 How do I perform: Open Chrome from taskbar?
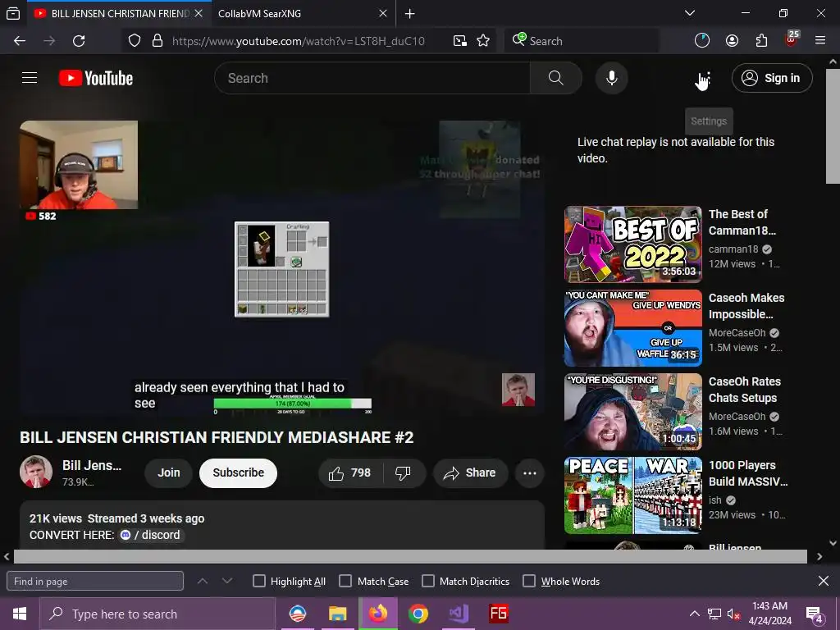click(x=418, y=614)
